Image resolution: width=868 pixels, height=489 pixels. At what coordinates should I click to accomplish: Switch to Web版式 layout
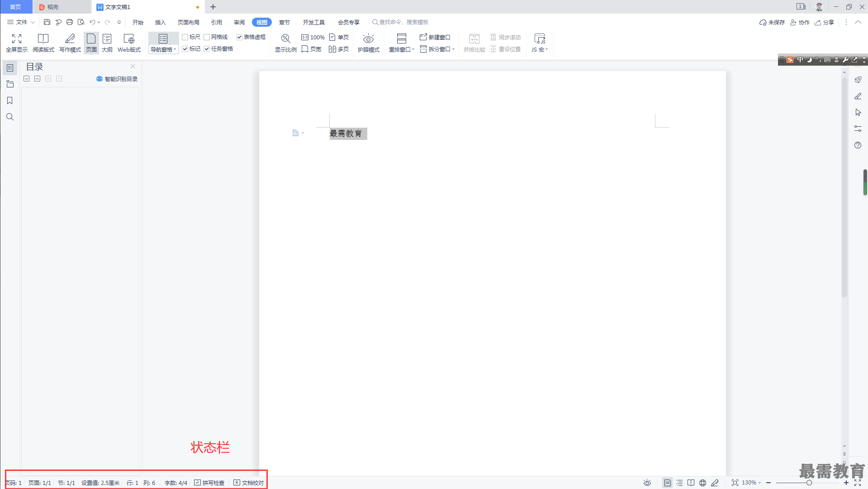pos(129,43)
